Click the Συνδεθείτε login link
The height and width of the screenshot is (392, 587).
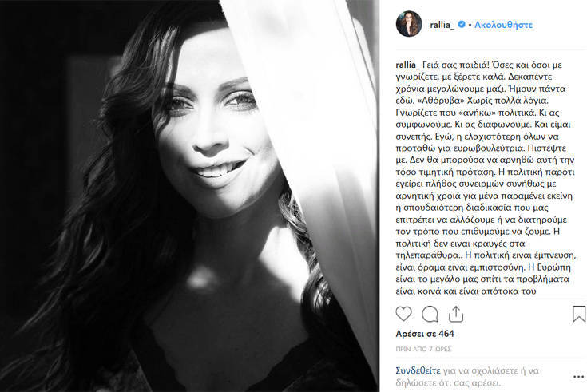pyautogui.click(x=418, y=370)
